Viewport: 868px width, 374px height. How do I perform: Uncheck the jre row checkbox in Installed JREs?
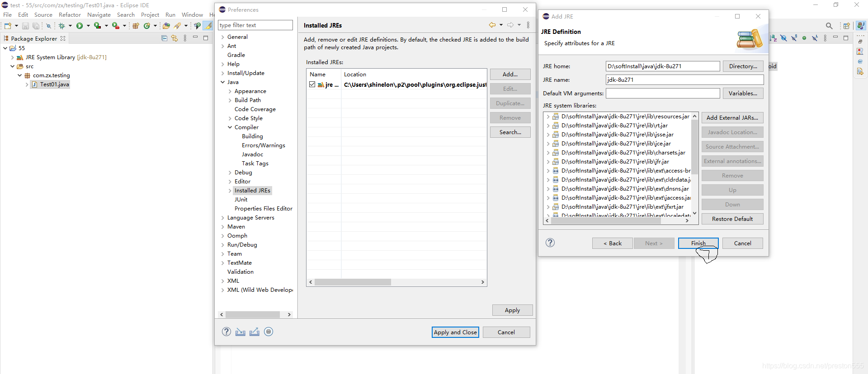(x=312, y=84)
